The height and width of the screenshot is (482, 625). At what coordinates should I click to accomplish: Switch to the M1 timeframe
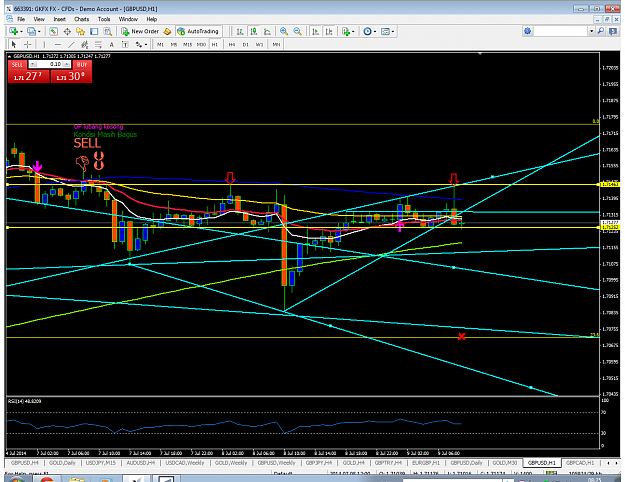[160, 44]
